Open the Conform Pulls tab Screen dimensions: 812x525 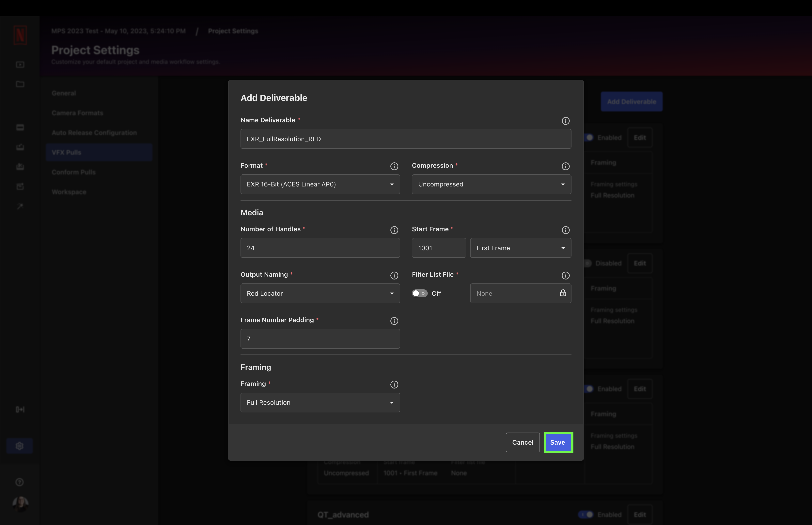(x=74, y=172)
